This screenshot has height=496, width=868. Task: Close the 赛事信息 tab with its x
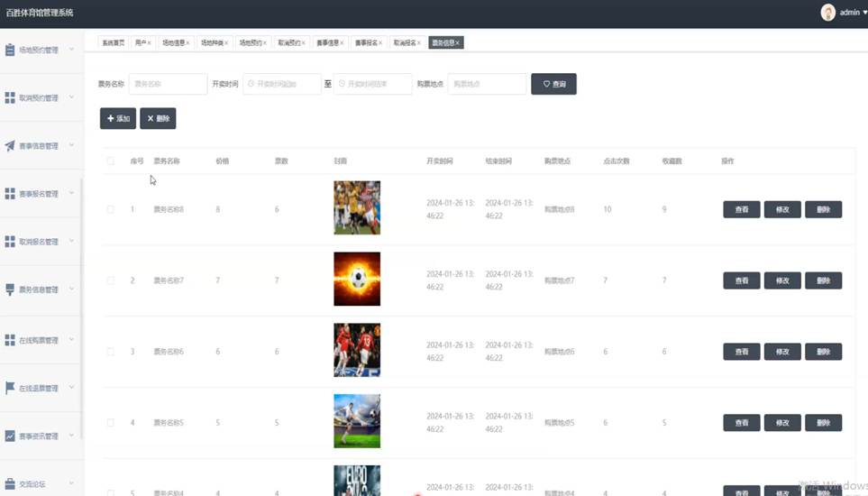click(342, 42)
